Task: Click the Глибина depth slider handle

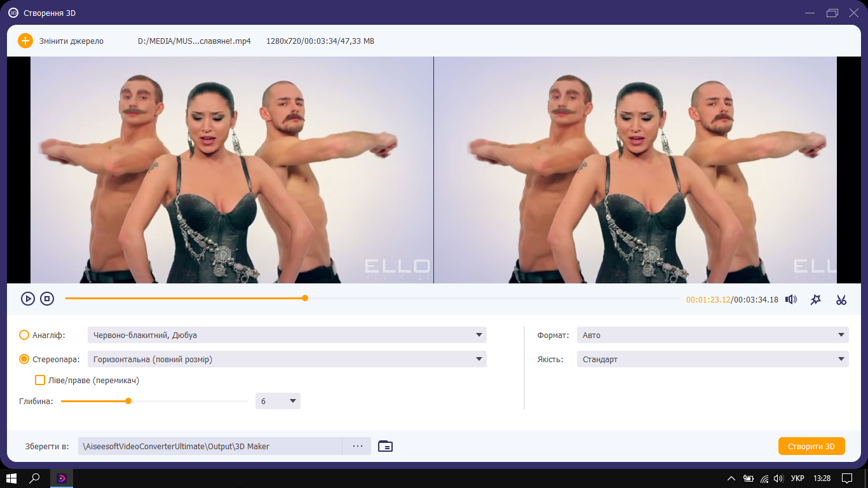Action: point(128,401)
